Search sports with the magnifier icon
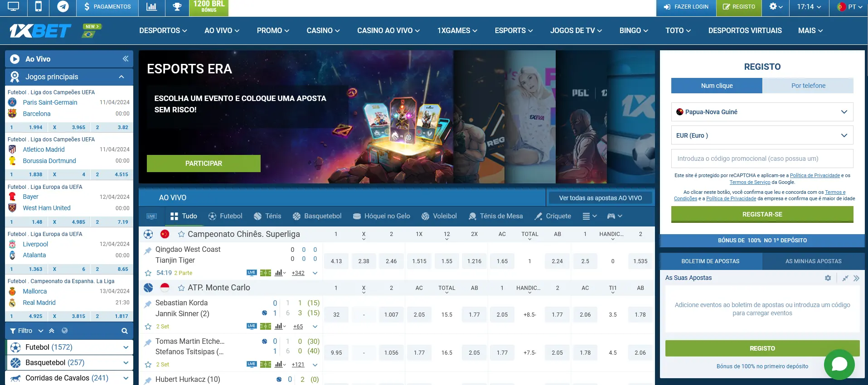 click(124, 331)
